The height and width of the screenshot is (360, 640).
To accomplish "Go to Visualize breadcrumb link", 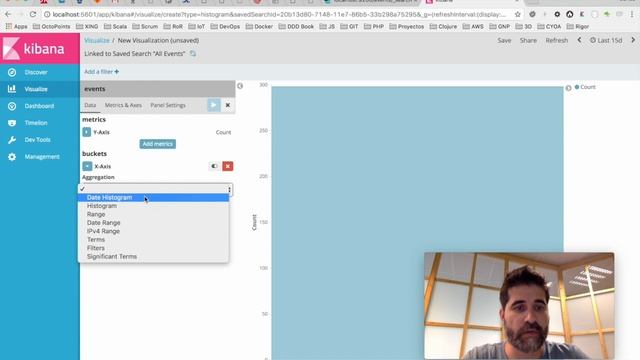I will pos(97,40).
